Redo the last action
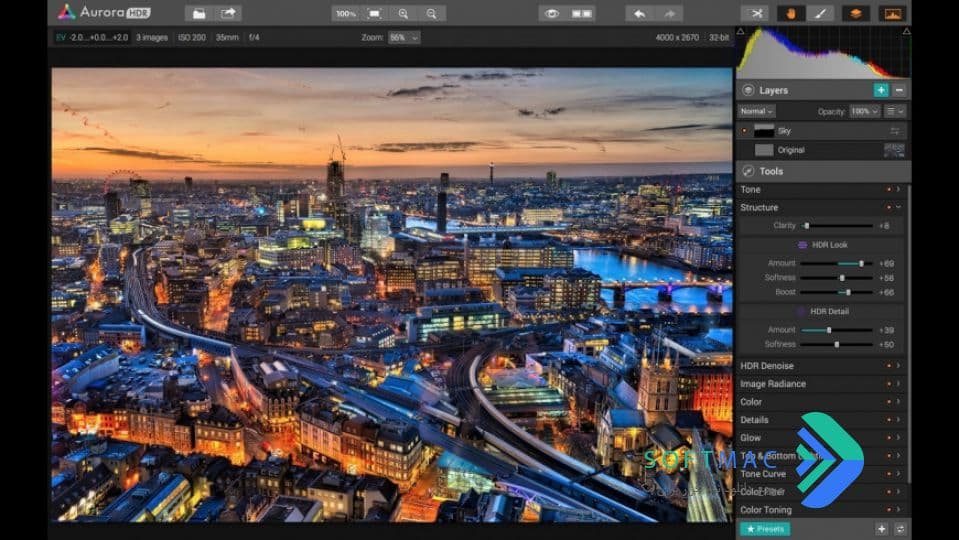 669,13
